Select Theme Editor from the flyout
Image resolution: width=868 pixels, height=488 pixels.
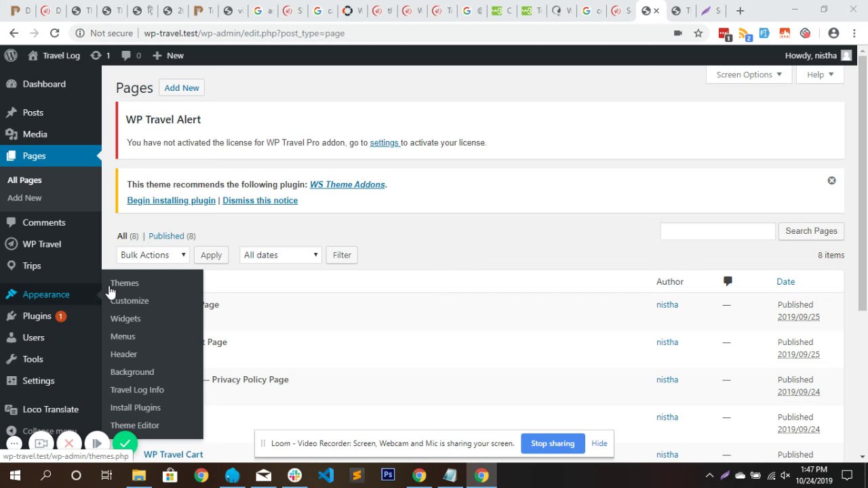(x=134, y=426)
